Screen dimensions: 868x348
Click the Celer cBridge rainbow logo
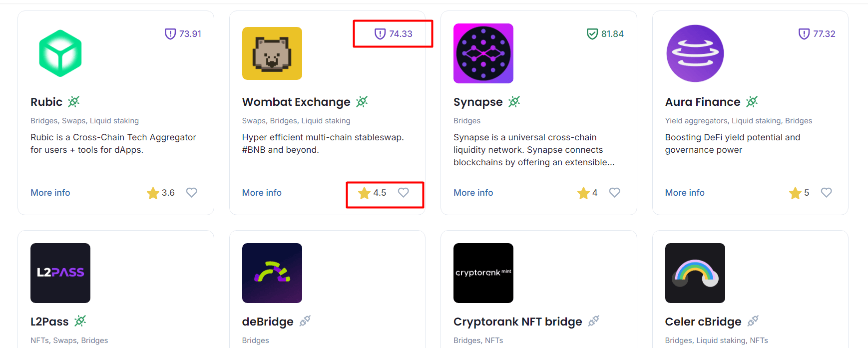pos(695,273)
